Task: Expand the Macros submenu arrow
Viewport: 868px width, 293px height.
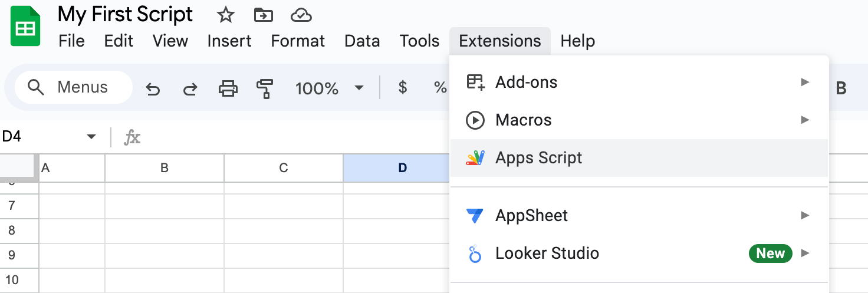Action: point(805,120)
